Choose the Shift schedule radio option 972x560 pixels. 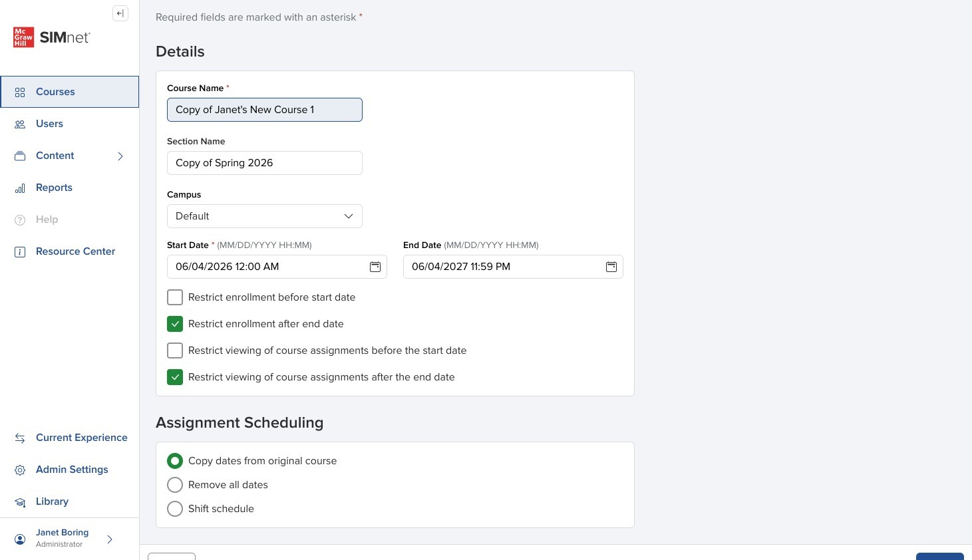click(175, 509)
